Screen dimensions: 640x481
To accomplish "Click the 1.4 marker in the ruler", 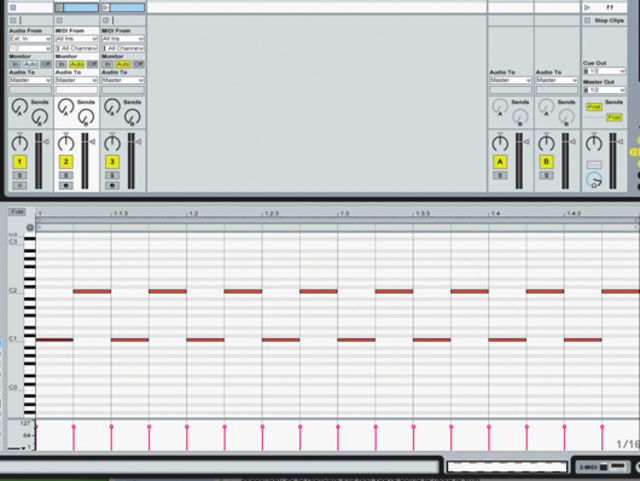I will (x=495, y=214).
